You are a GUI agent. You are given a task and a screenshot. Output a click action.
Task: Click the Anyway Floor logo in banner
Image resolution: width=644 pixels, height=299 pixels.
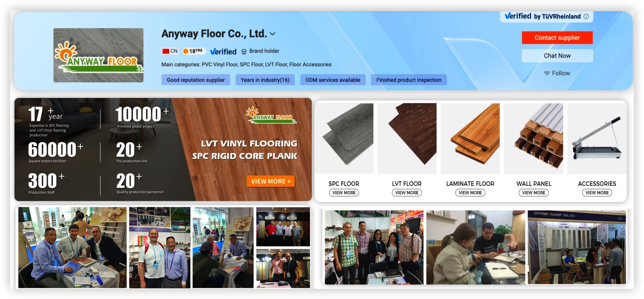pyautogui.click(x=271, y=115)
